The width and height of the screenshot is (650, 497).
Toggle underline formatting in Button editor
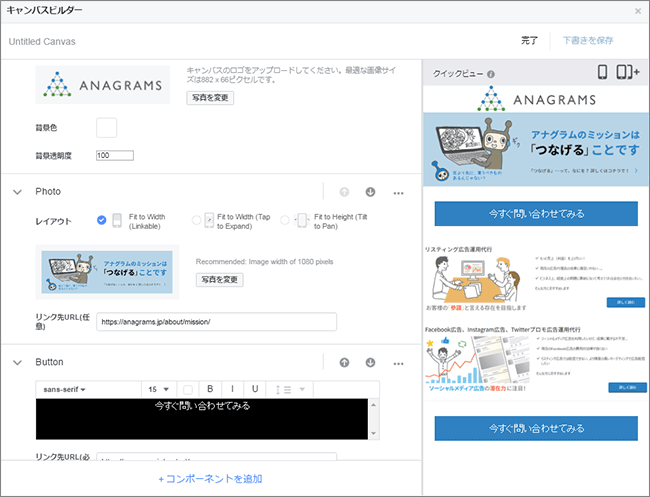pos(255,389)
